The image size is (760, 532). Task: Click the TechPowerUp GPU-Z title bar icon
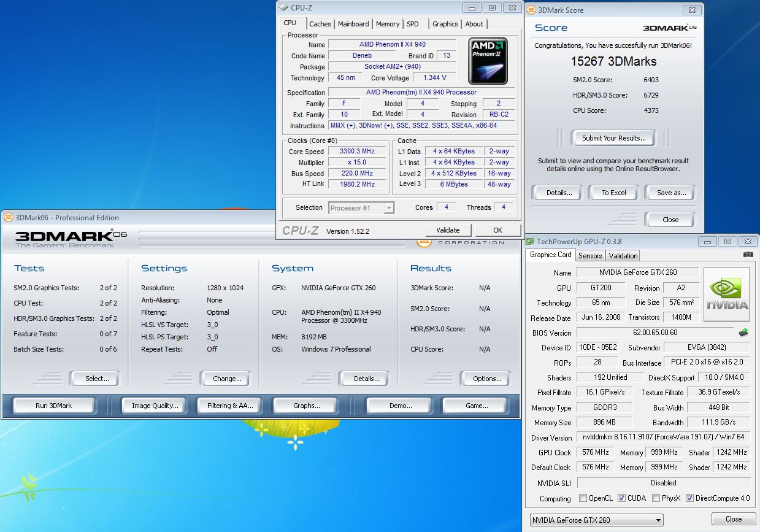(x=530, y=242)
